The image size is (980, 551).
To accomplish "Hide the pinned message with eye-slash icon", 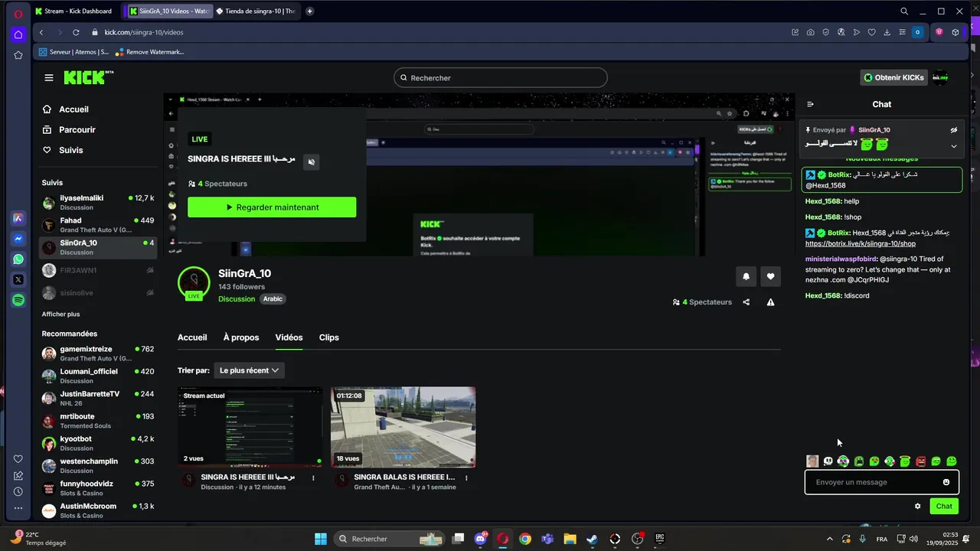I will click(x=954, y=130).
